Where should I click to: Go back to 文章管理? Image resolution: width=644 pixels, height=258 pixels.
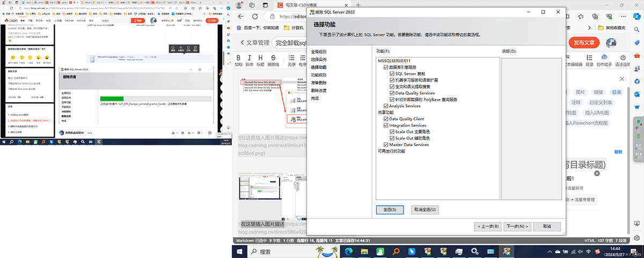pos(254,42)
